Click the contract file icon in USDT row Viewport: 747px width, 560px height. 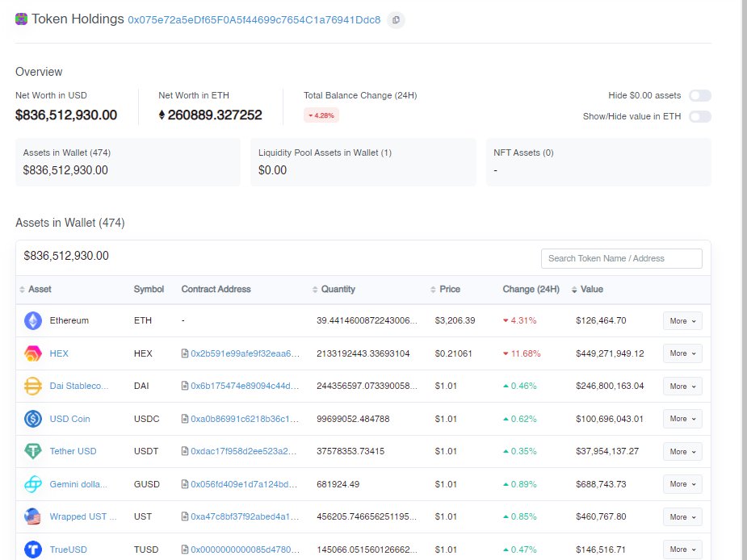[x=185, y=451]
